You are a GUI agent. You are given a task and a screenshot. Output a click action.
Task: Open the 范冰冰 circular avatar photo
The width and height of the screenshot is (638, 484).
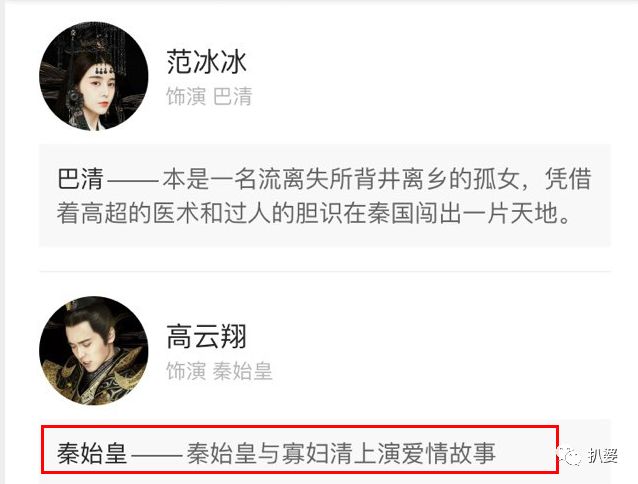pyautogui.click(x=94, y=76)
